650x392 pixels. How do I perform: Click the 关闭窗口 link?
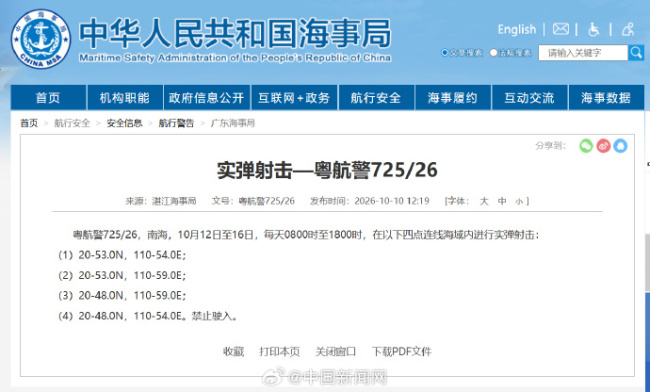coord(335,352)
